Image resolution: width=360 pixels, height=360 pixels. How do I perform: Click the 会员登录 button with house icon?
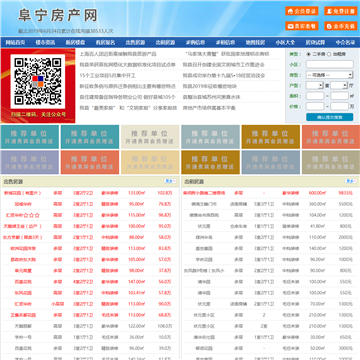pyautogui.click(x=302, y=11)
